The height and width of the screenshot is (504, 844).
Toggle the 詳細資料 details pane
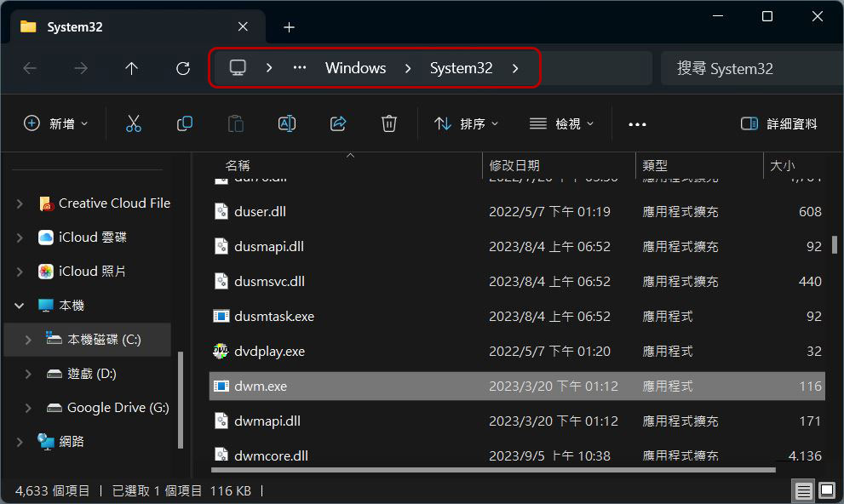[x=779, y=123]
